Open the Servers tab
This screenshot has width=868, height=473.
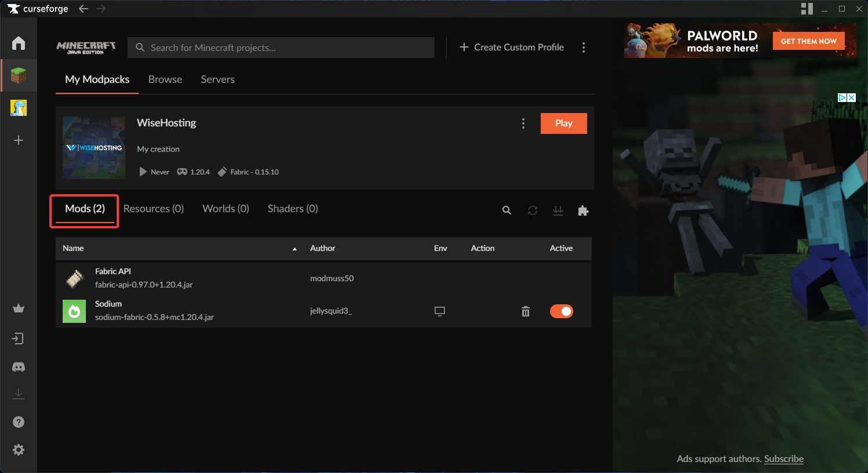tap(218, 79)
